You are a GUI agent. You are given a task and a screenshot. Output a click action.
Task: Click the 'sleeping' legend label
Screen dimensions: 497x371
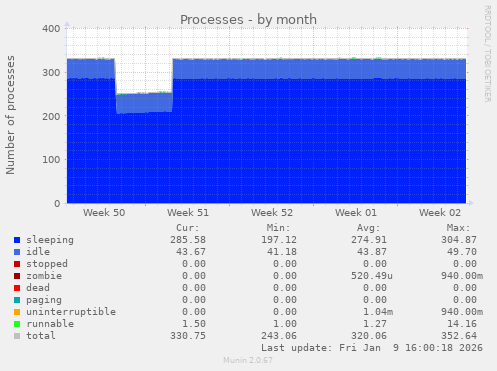pyautogui.click(x=50, y=240)
